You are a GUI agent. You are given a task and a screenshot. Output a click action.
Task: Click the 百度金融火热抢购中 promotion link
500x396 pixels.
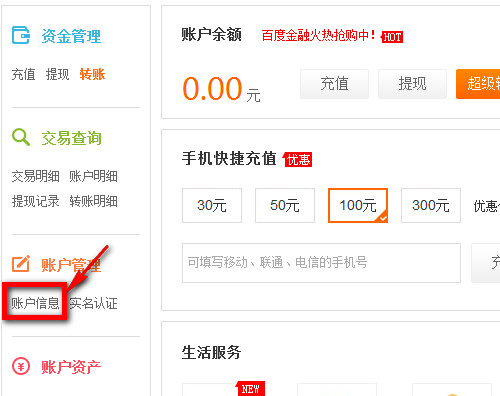coord(319,35)
